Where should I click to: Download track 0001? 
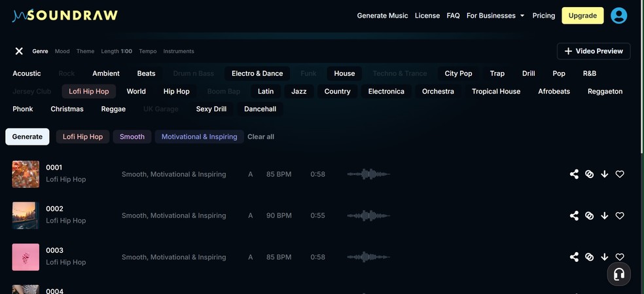pyautogui.click(x=605, y=174)
